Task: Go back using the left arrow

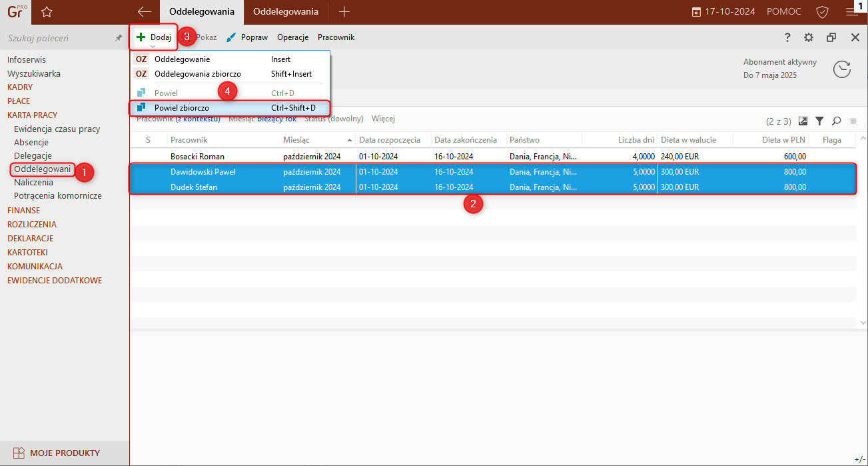Action: pyautogui.click(x=144, y=12)
